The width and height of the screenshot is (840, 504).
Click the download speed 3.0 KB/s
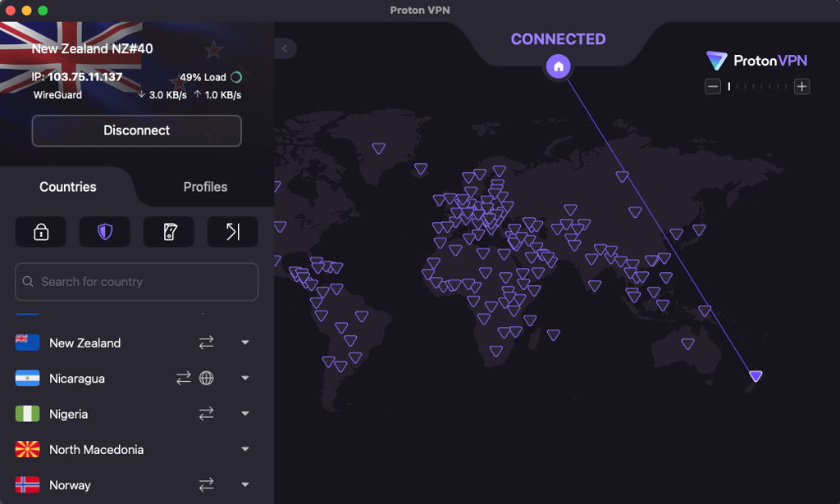(162, 95)
